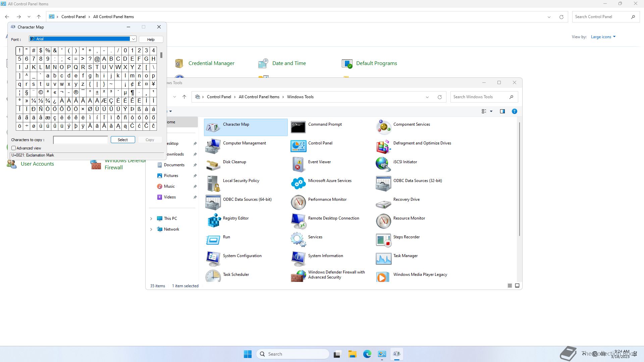The height and width of the screenshot is (362, 644).
Task: Switch to large icons view toggle
Action: (x=517, y=286)
